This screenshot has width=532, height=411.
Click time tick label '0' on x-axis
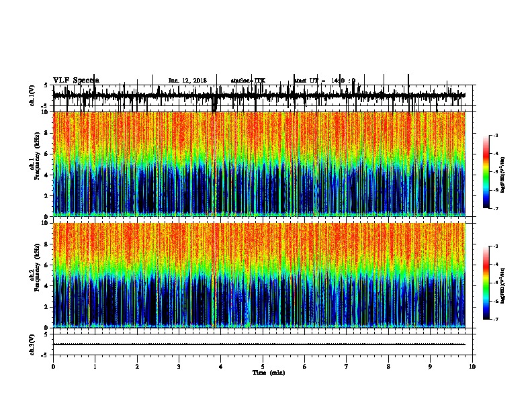click(53, 367)
